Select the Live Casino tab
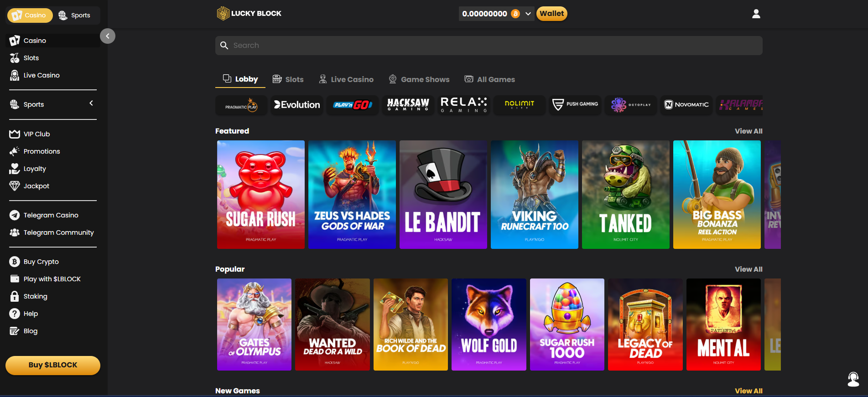The width and height of the screenshot is (868, 397). (x=346, y=79)
